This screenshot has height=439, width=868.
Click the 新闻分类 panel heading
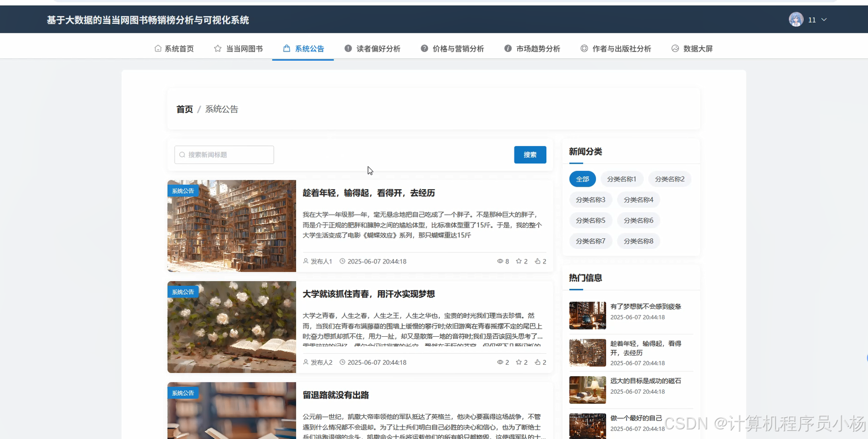(x=585, y=151)
